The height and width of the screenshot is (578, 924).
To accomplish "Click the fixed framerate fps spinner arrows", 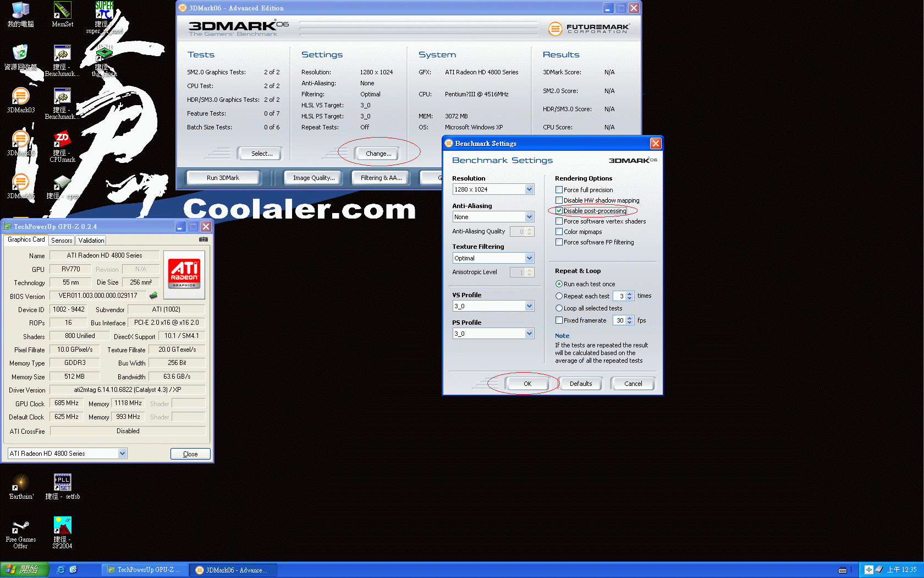I will [630, 320].
